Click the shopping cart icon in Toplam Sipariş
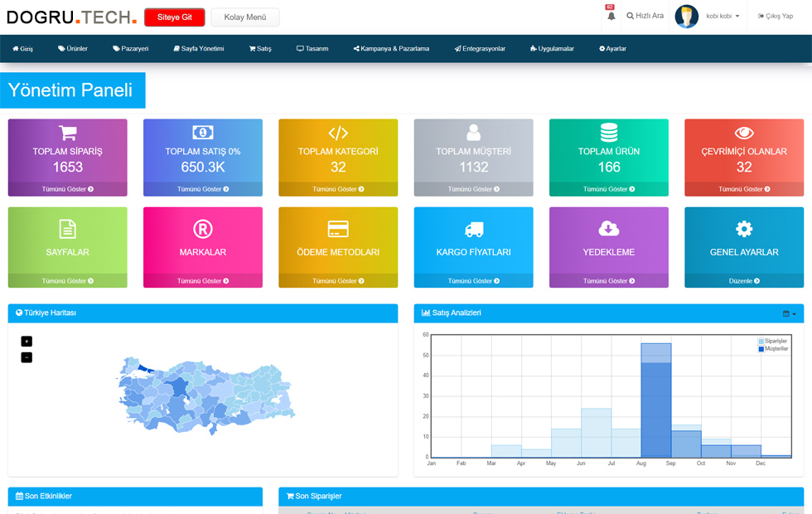This screenshot has height=514, width=812. (68, 133)
